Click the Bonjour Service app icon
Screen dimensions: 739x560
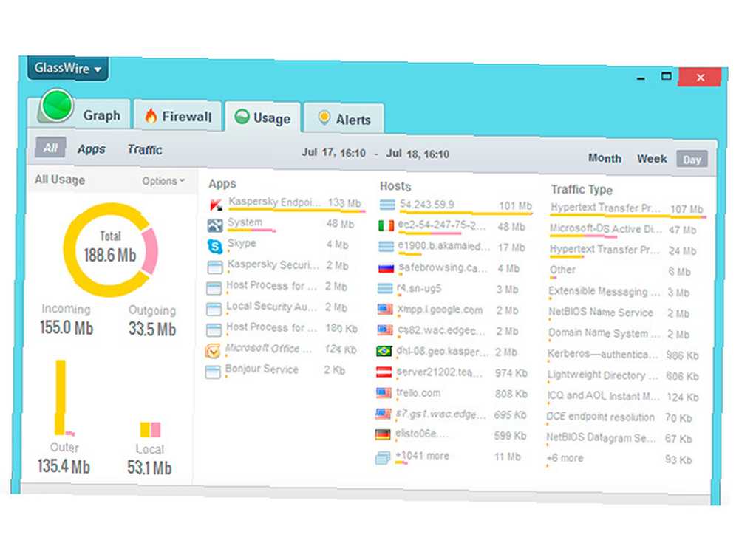point(213,372)
